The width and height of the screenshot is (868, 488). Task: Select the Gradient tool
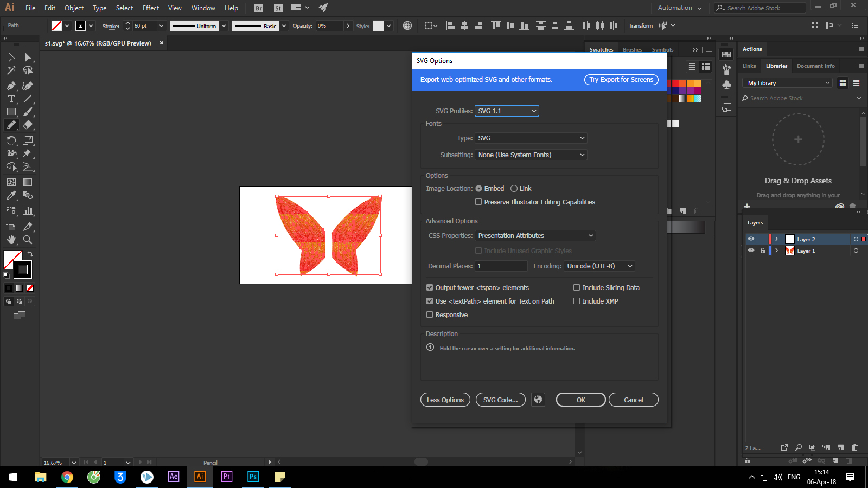28,182
